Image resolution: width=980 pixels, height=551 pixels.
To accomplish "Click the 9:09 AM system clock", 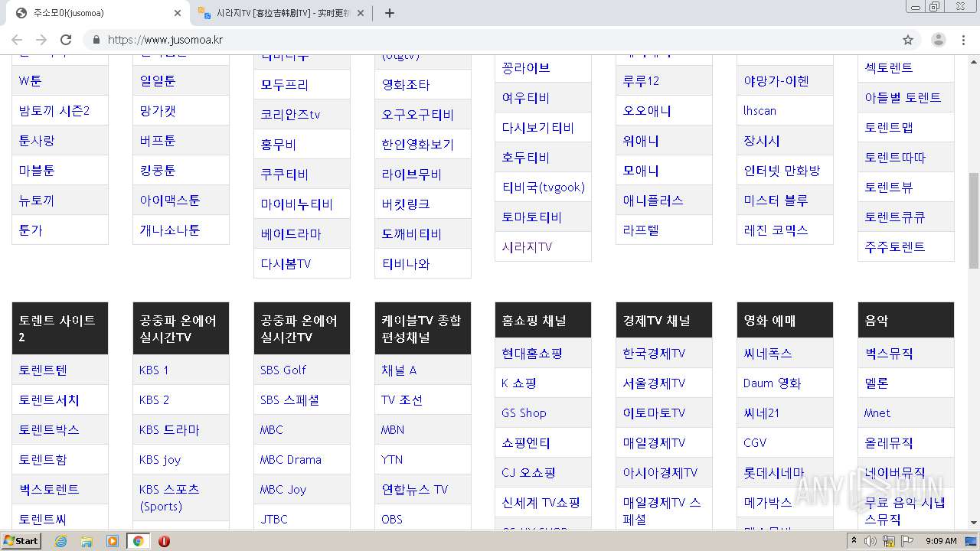I will pyautogui.click(x=941, y=541).
